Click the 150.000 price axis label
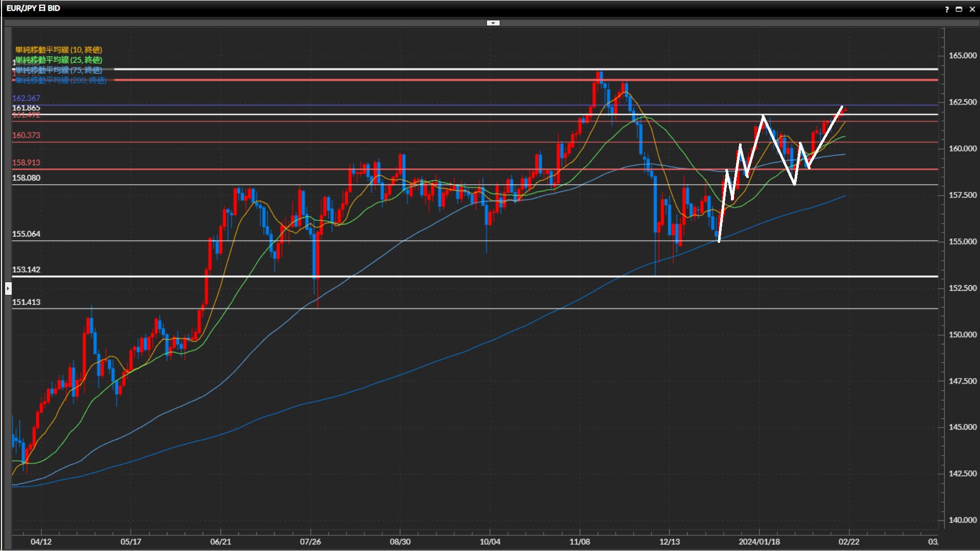The image size is (980, 551). (x=962, y=335)
